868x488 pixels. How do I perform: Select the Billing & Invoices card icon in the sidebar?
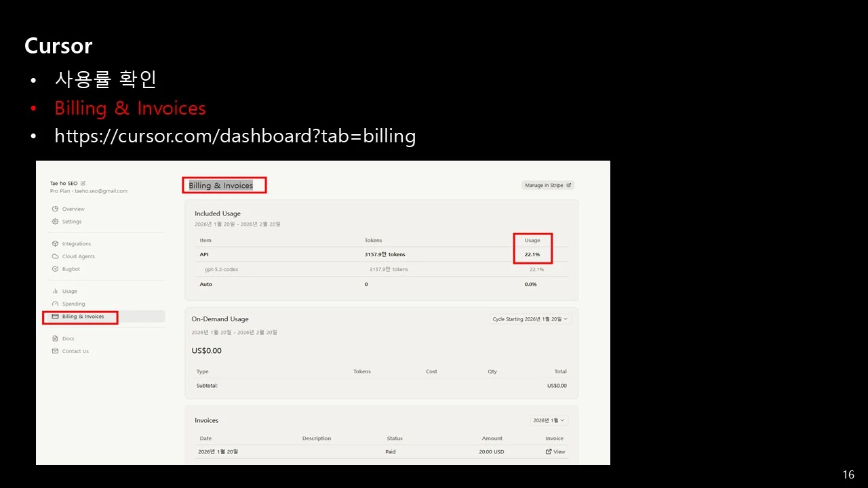55,317
